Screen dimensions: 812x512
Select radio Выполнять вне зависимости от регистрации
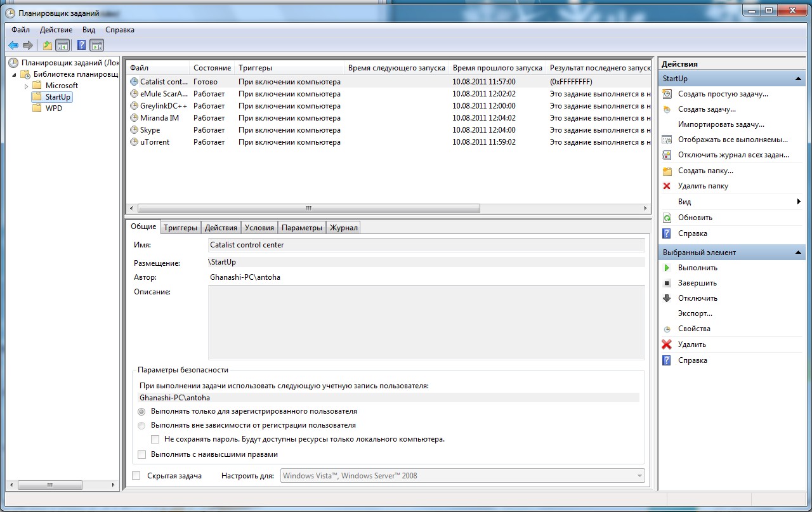click(x=141, y=426)
